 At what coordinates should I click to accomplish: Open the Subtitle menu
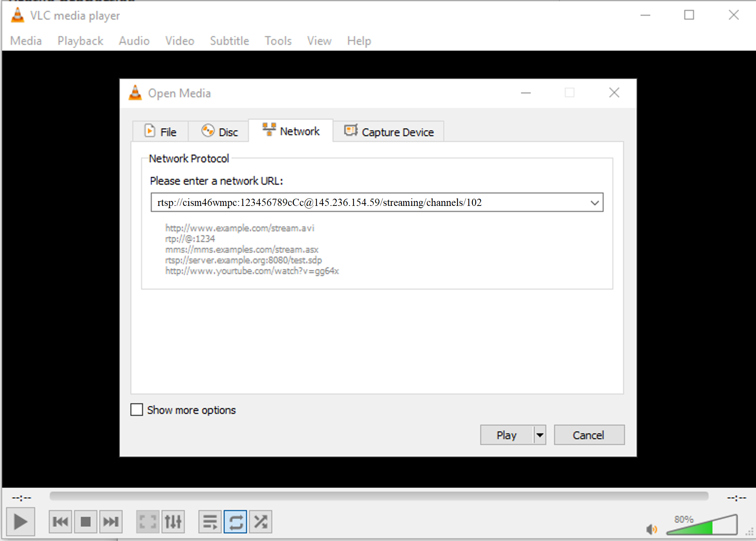point(229,41)
